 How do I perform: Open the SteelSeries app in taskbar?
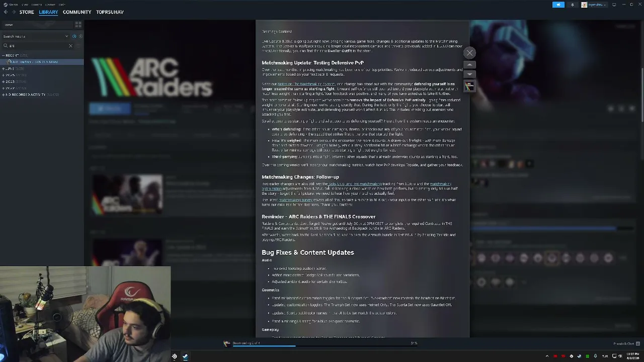pyautogui.click(x=175, y=356)
